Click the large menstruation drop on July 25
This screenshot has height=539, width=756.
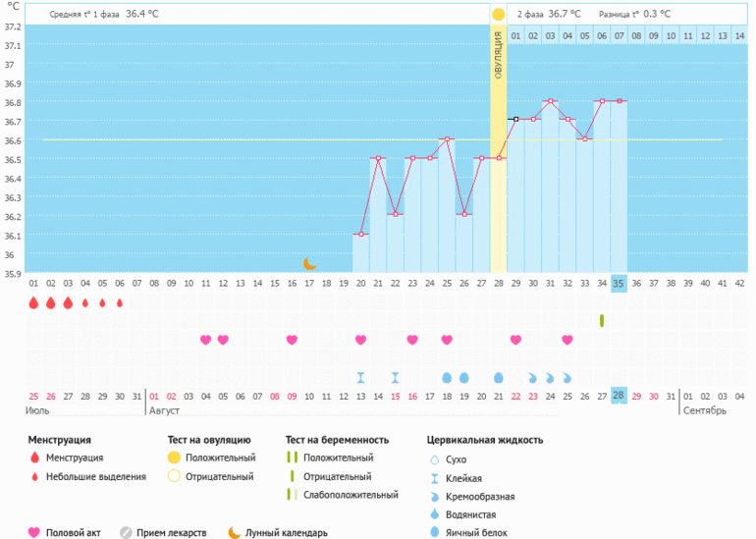pyautogui.click(x=33, y=303)
